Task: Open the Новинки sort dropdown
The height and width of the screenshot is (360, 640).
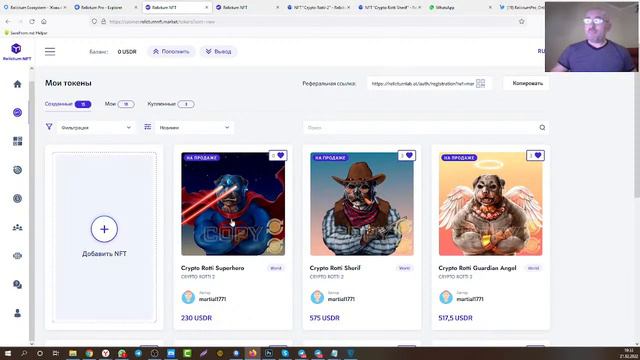Action: 194,127
